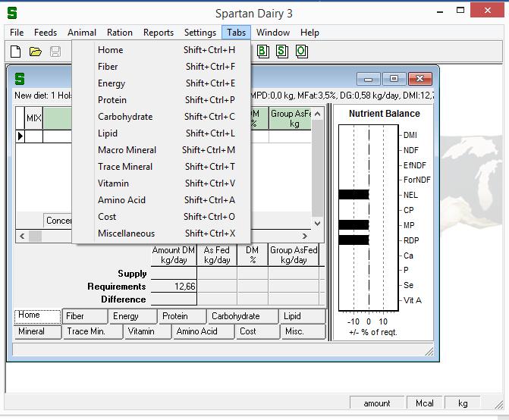Switch to the Protein bottom tab
The width and height of the screenshot is (509, 420).
[x=182, y=316]
